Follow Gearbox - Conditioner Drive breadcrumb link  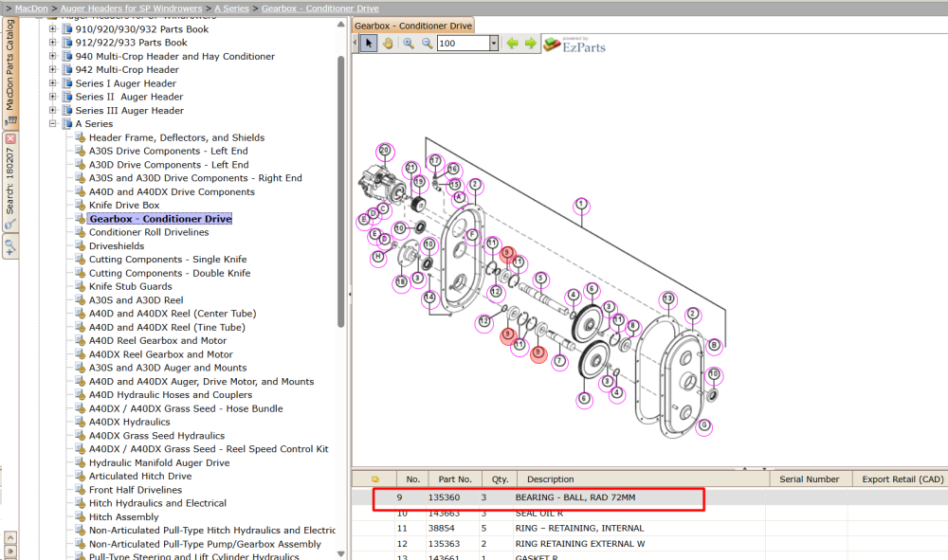319,9
